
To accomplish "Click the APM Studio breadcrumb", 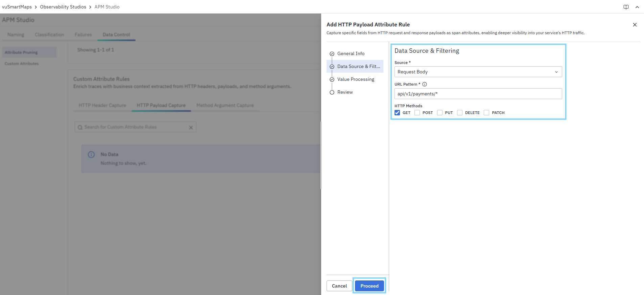I will (107, 7).
